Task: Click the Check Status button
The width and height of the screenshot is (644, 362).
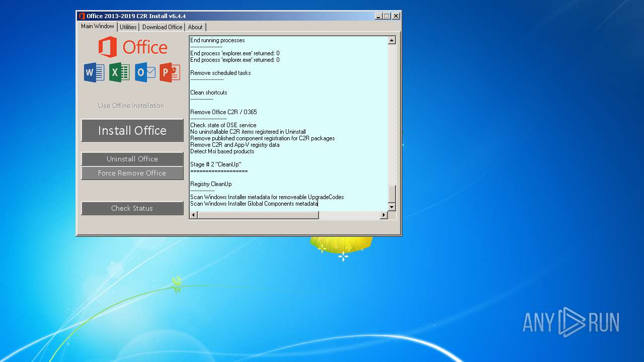Action: (x=132, y=208)
